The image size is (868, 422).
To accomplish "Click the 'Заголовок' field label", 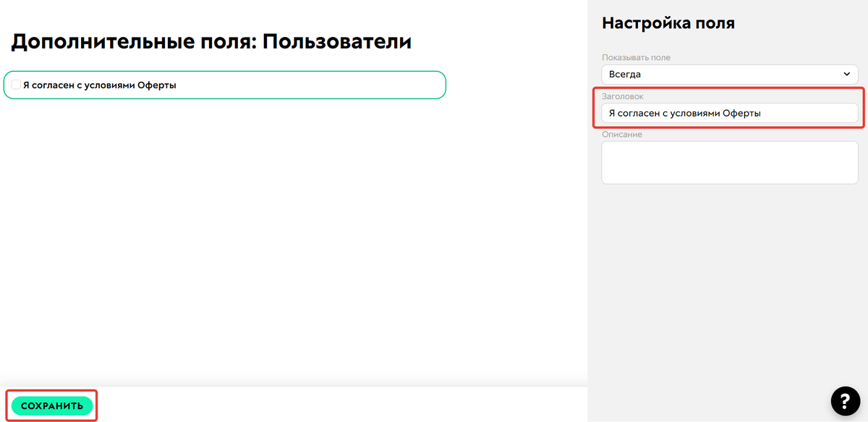I will tap(624, 96).
